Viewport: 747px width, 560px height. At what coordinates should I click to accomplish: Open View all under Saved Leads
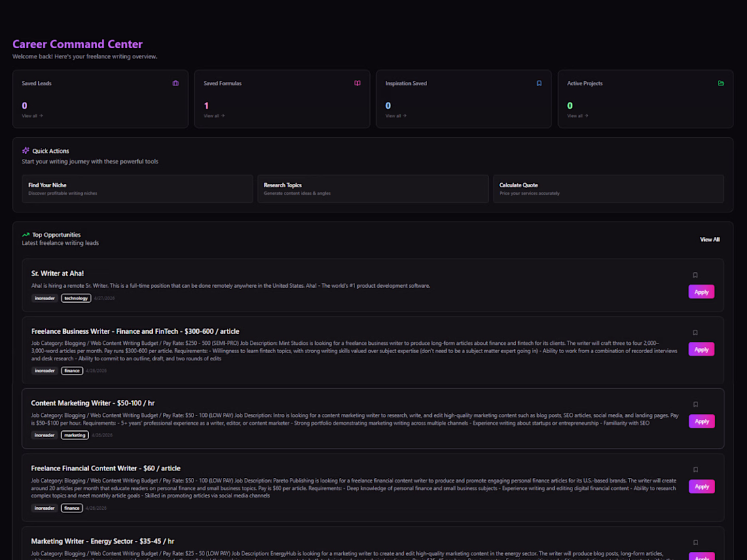[x=32, y=115]
